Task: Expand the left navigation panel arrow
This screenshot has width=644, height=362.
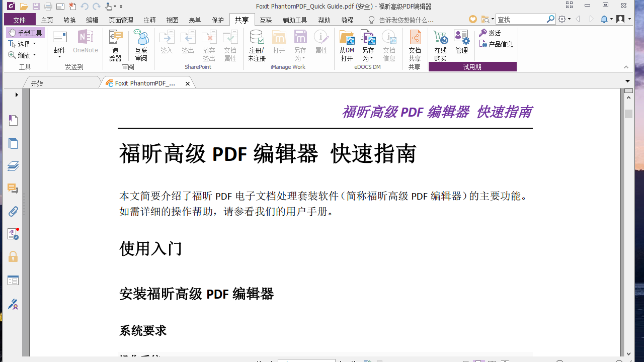Action: (x=17, y=95)
